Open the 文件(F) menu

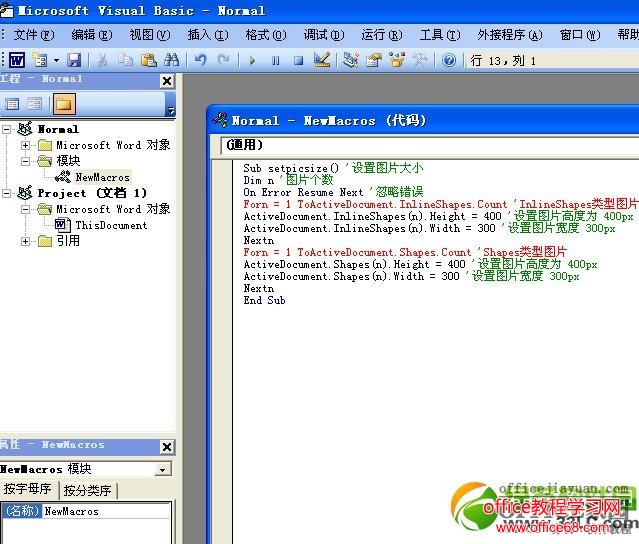(33, 35)
